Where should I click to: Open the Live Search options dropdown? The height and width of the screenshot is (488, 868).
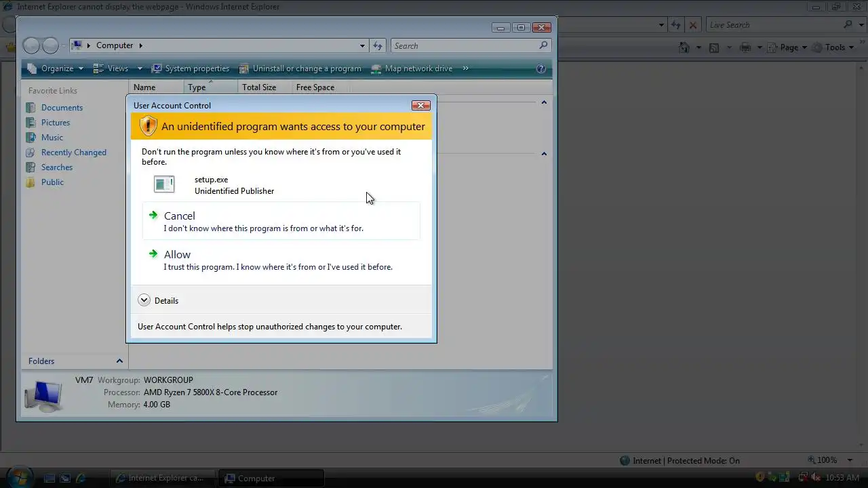click(861, 25)
